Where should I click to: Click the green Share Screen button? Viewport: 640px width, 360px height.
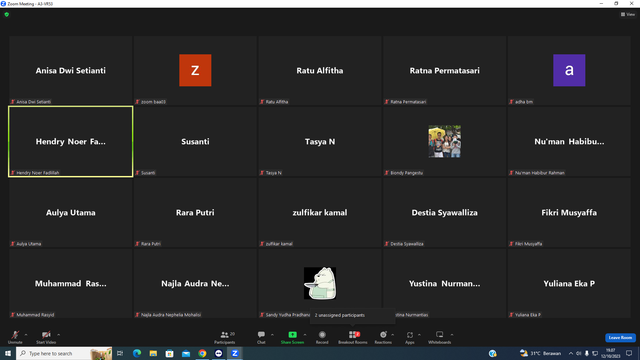click(292, 337)
